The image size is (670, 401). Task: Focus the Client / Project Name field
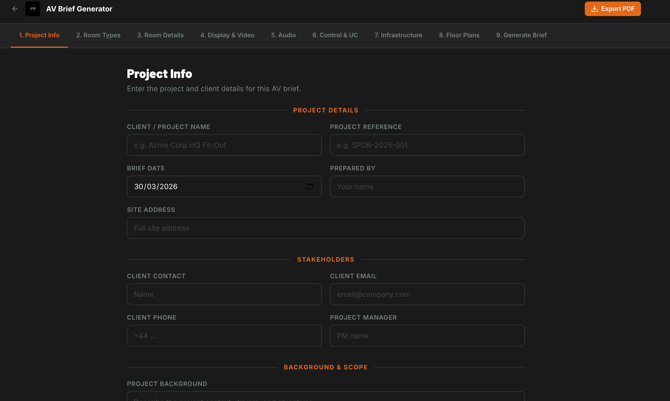[x=224, y=145]
